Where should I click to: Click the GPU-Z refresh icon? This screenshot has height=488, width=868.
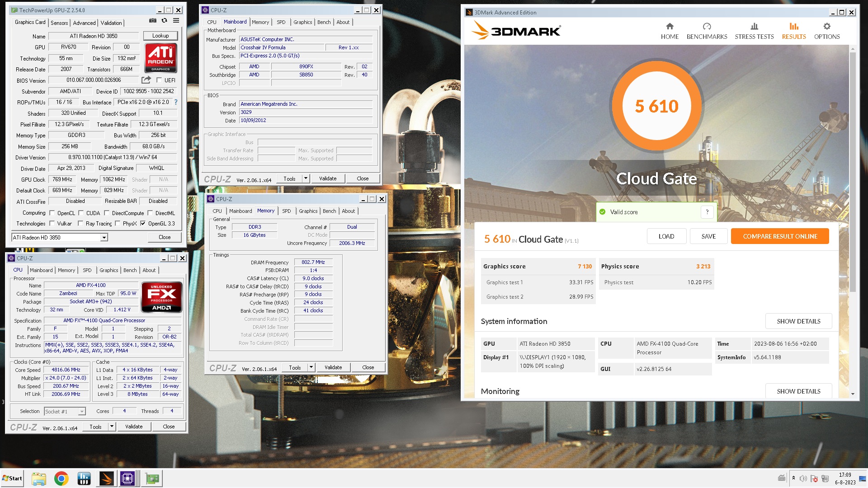(x=165, y=21)
